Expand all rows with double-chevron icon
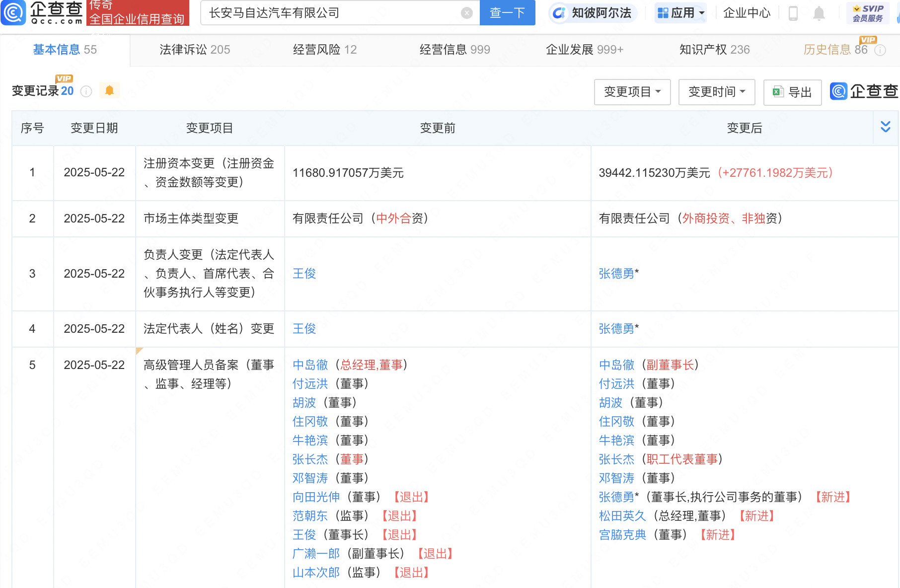 (x=886, y=127)
